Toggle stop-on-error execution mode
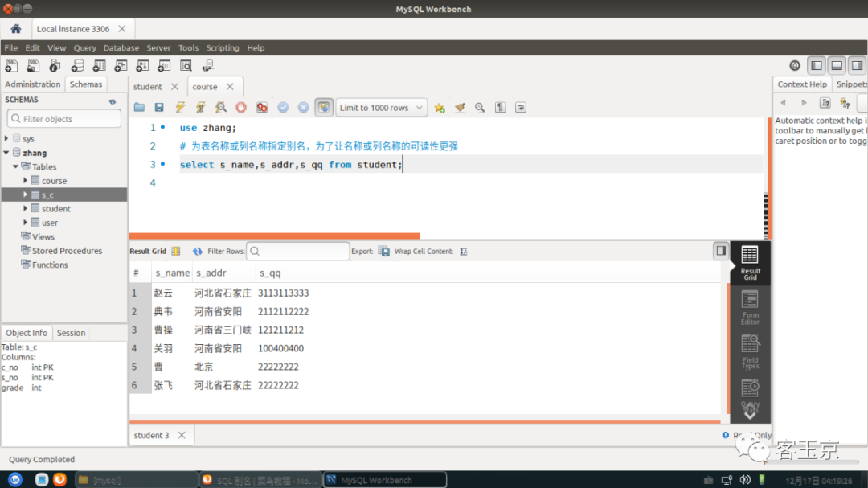 [262, 108]
